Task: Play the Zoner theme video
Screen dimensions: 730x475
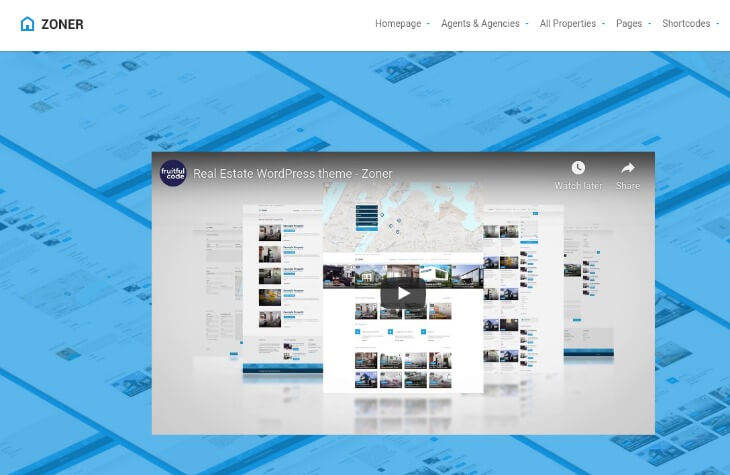Action: click(x=403, y=293)
